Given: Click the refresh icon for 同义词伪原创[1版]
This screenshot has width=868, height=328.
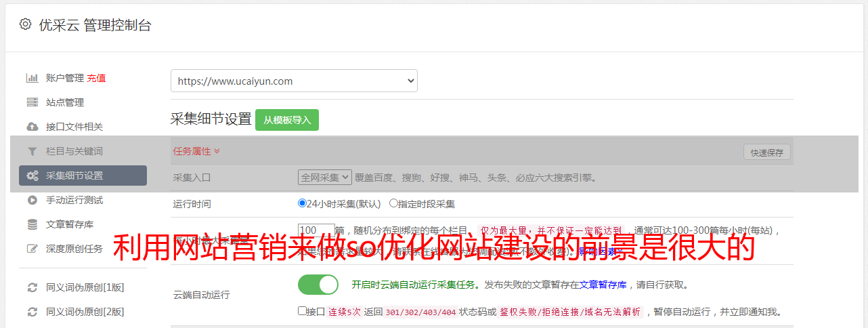Looking at the screenshot, I should [x=32, y=287].
